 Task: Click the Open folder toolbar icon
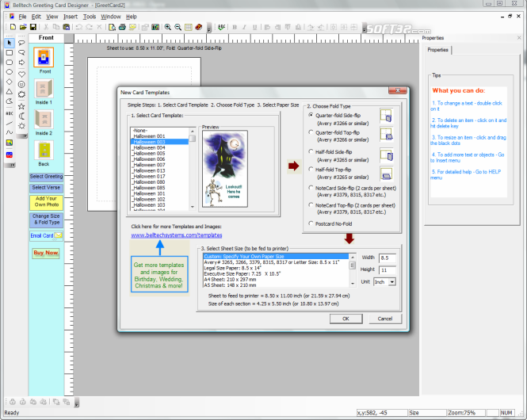pos(23,27)
